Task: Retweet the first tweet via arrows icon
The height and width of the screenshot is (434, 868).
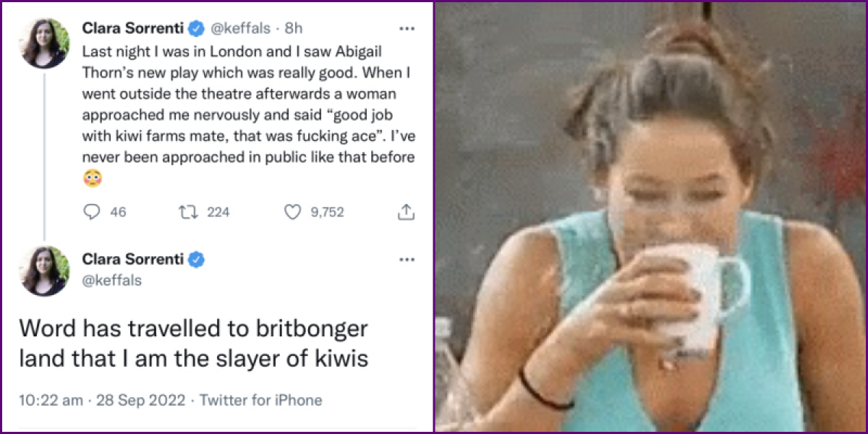Action: 187,212
